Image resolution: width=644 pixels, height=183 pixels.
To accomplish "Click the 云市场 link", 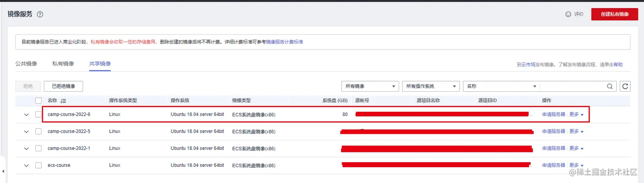I will pyautogui.click(x=528, y=65).
